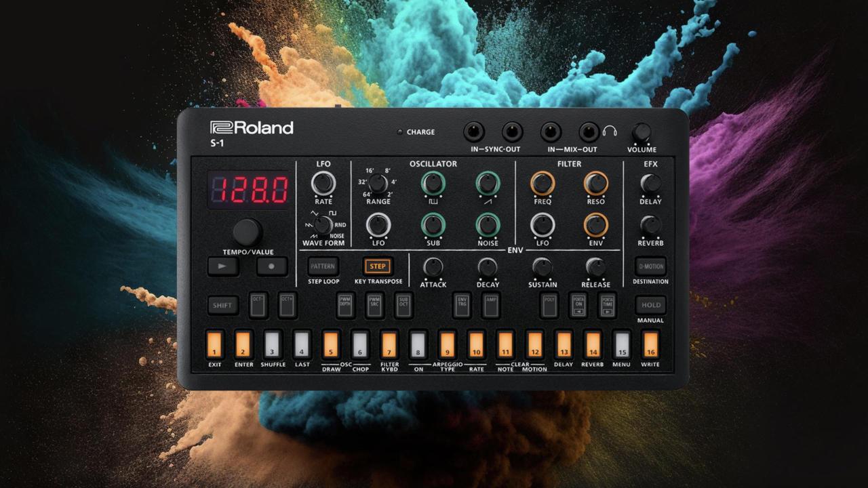868x488 pixels.
Task: Engage the HOLD manual button
Action: click(650, 305)
